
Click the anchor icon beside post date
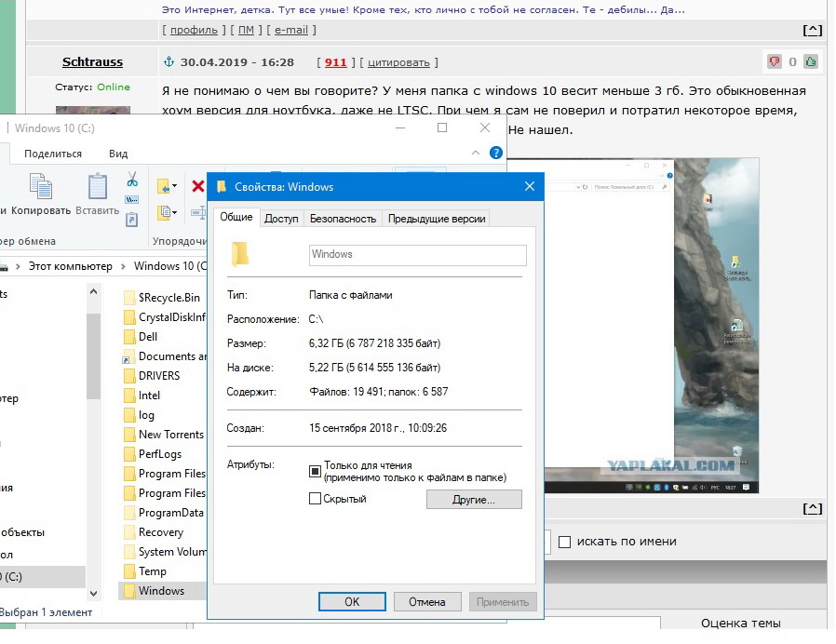point(169,61)
